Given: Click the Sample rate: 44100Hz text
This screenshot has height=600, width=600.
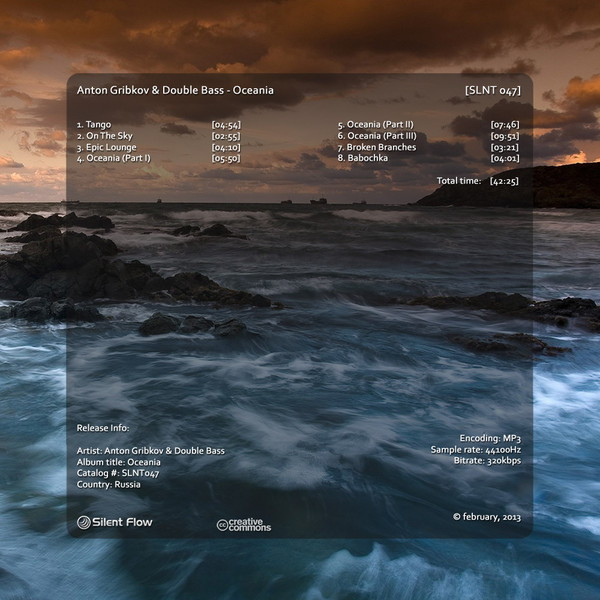Looking at the screenshot, I should click(x=475, y=450).
